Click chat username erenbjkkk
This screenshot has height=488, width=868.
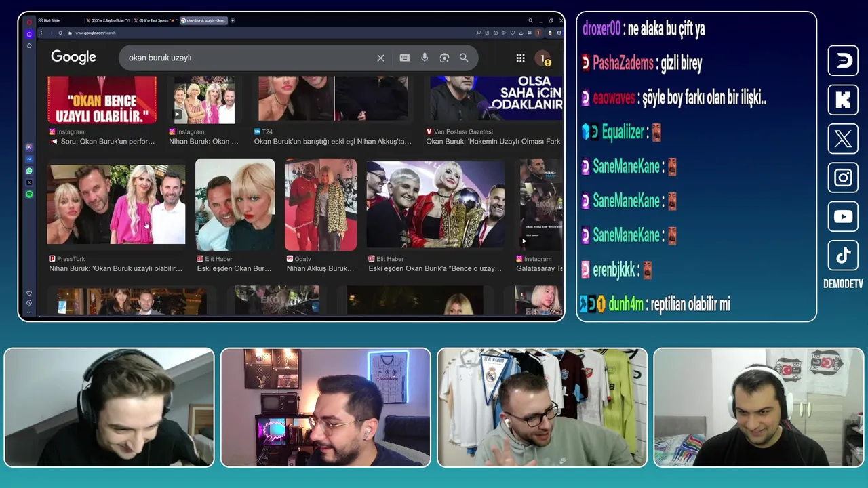point(616,270)
